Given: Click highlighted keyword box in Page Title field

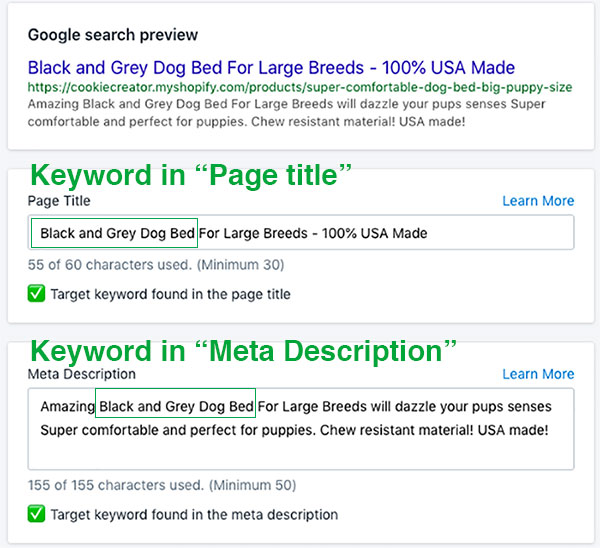Looking at the screenshot, I should (114, 233).
